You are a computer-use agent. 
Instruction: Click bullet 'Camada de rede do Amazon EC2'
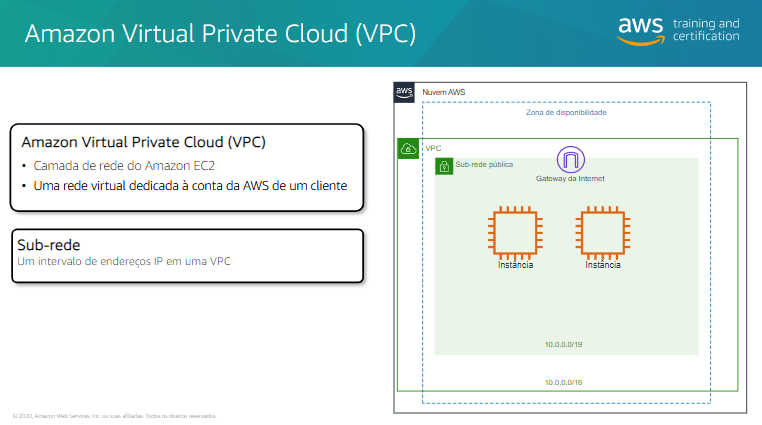point(124,166)
